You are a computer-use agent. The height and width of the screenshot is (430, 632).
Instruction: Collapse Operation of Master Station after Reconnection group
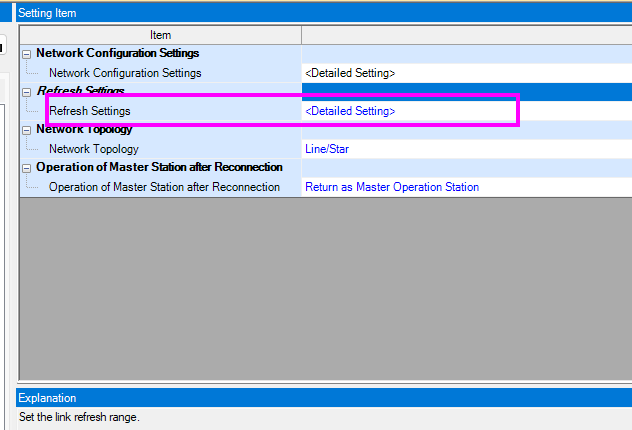pos(27,168)
